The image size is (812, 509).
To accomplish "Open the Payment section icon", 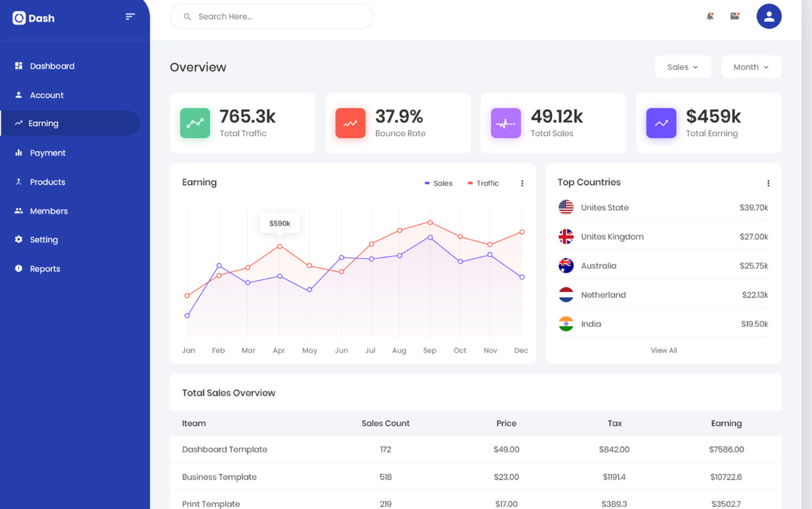I will [x=18, y=152].
